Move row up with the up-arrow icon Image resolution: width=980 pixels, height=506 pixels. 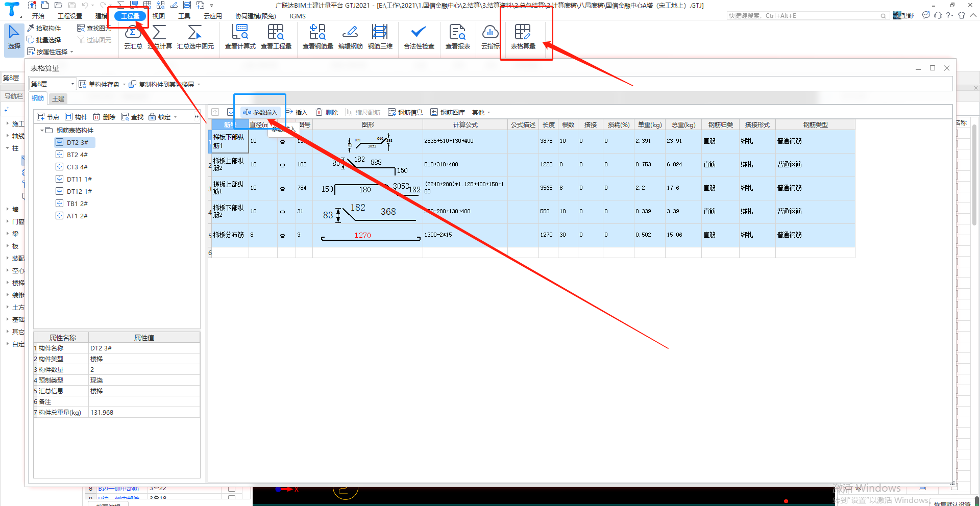215,112
